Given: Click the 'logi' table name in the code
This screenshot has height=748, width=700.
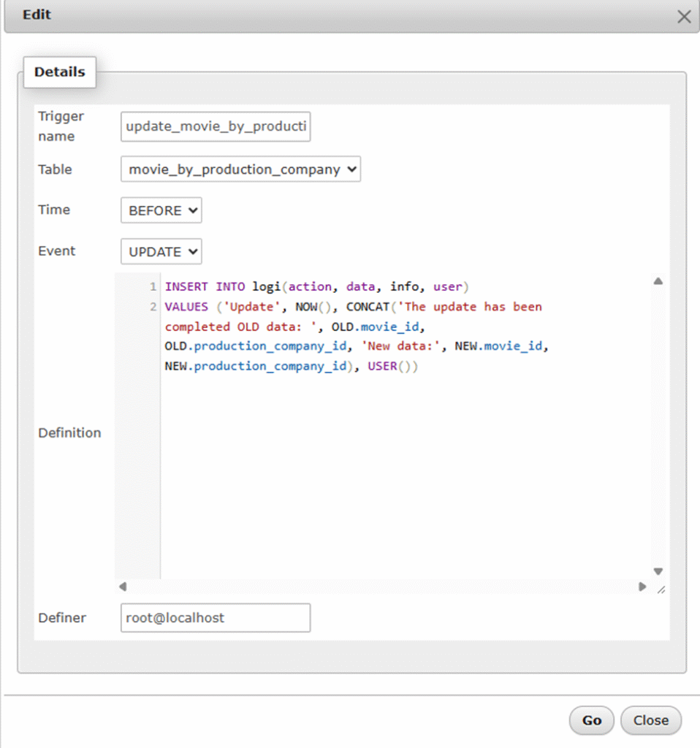Looking at the screenshot, I should (x=267, y=286).
